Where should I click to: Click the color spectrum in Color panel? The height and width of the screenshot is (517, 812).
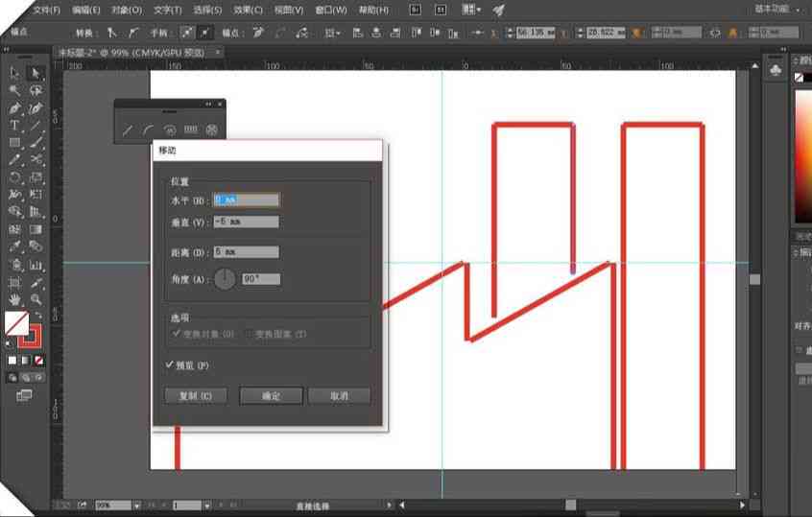(x=803, y=156)
